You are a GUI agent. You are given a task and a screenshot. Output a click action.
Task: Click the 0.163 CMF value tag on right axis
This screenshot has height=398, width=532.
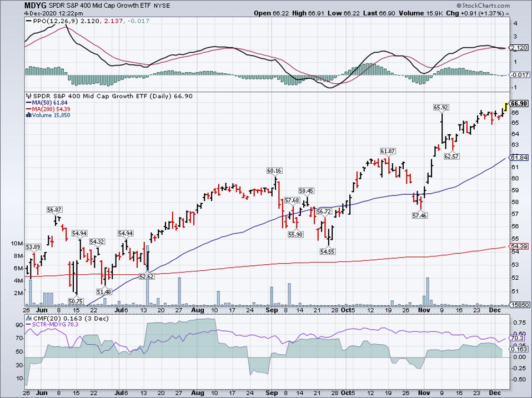[519, 349]
